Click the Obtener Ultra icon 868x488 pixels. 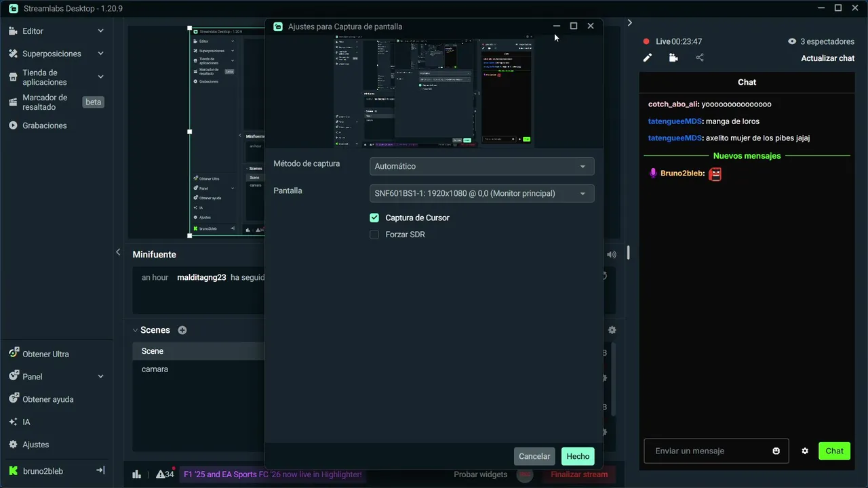(13, 353)
